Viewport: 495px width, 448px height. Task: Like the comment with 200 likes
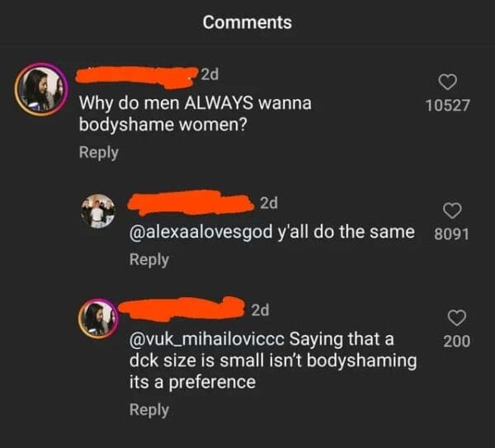tap(456, 318)
